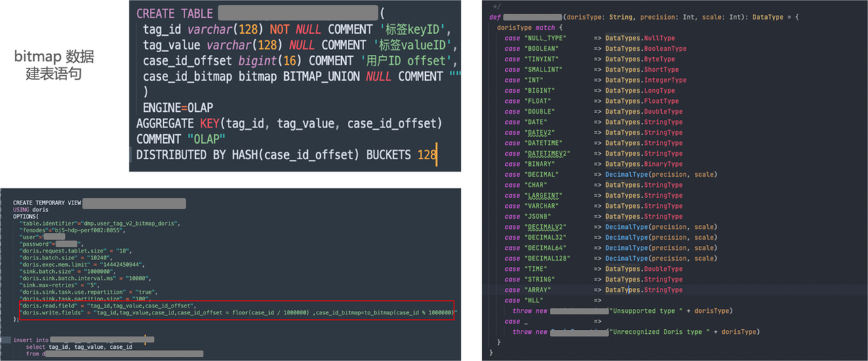
Task: Click the case "DECIMAL" line
Action: [610, 175]
